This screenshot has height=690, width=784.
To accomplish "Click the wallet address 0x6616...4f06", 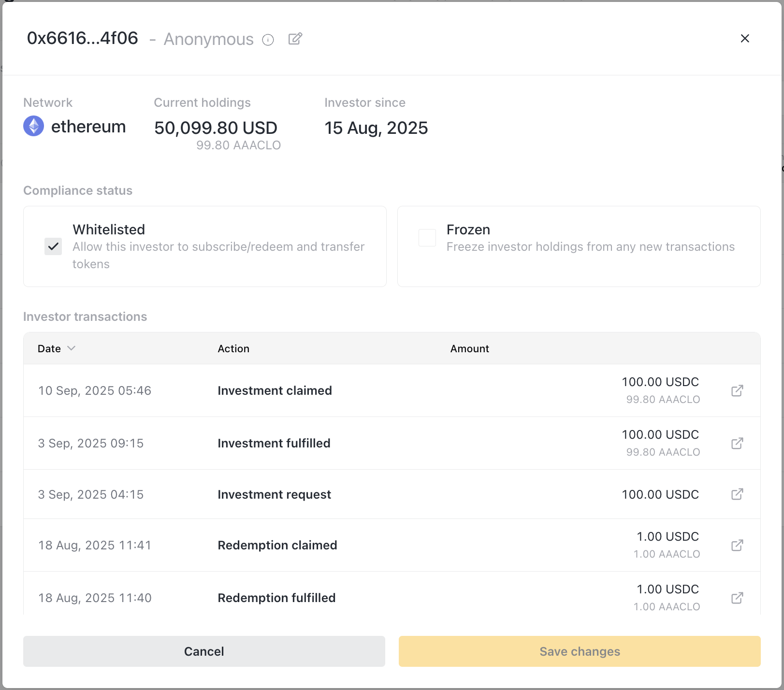I will click(x=83, y=38).
